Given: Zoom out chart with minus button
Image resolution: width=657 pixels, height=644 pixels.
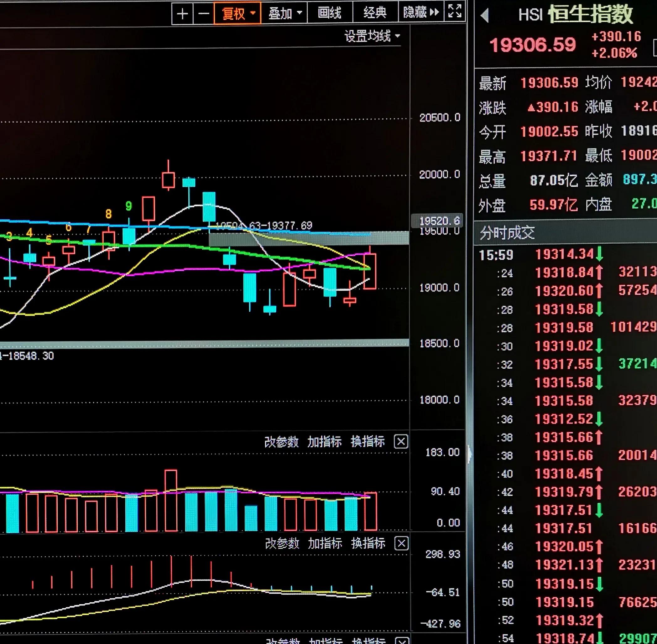Looking at the screenshot, I should pos(204,14).
